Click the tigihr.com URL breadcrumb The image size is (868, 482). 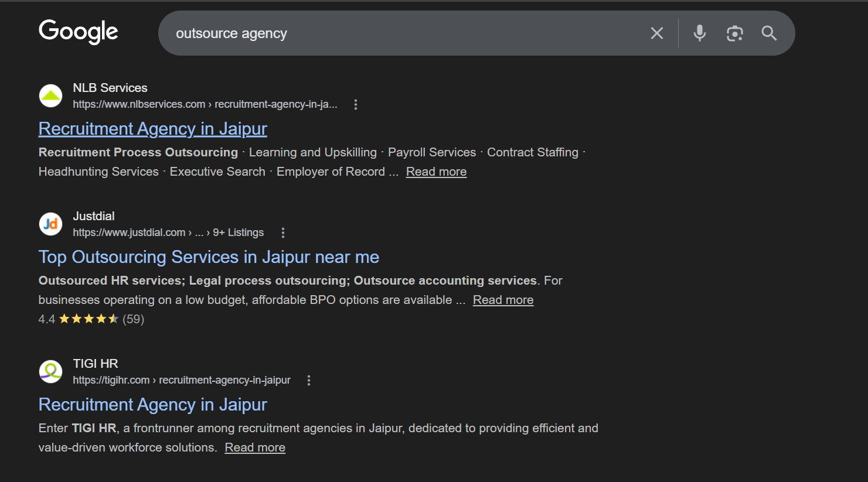click(182, 380)
